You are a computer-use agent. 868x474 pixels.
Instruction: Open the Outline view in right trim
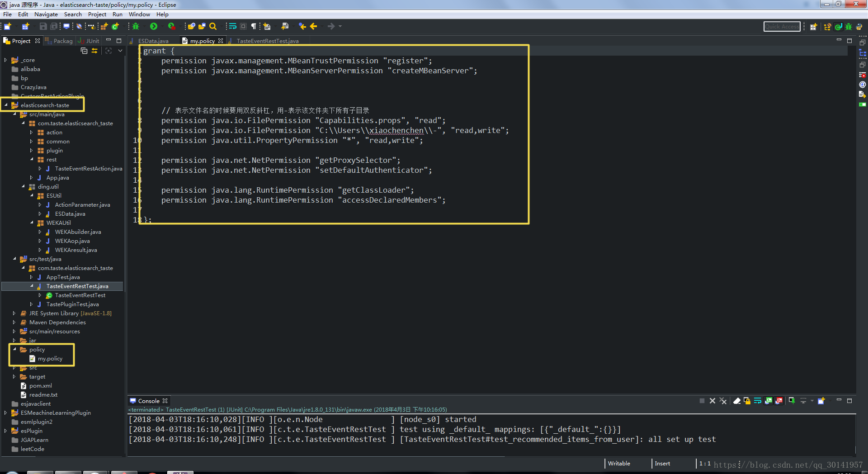coord(863,53)
